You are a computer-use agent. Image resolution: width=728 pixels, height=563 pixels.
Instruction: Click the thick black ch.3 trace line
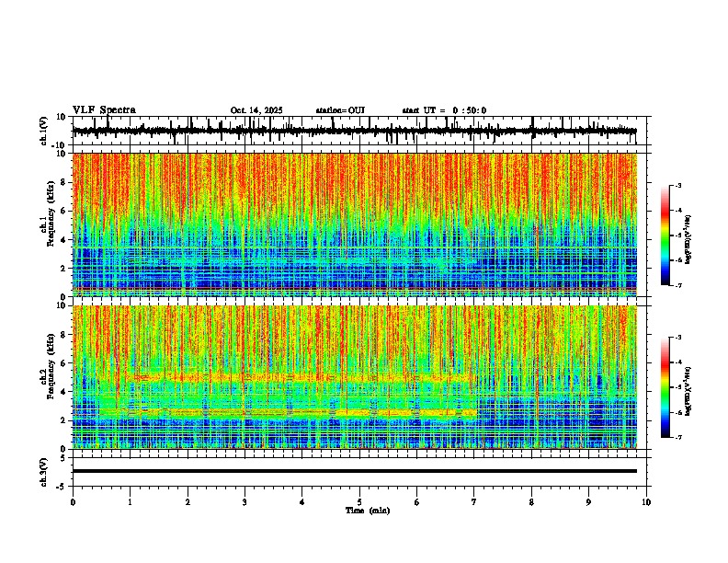point(354,471)
